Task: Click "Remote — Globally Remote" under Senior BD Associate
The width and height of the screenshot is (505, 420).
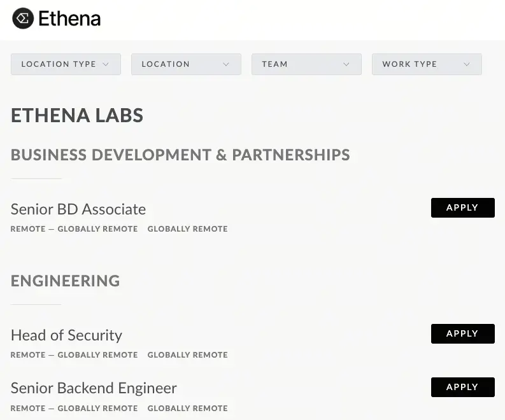Action: click(74, 229)
